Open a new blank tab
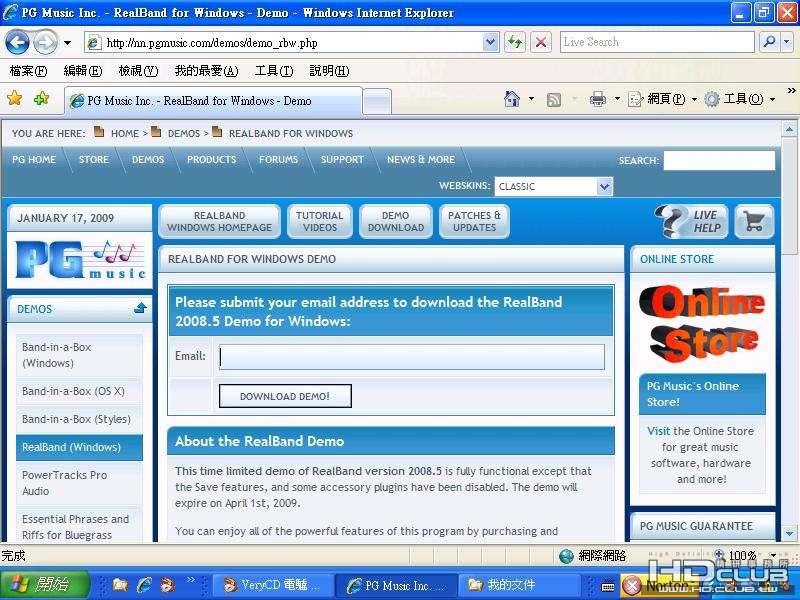This screenshot has height=600, width=800. tap(377, 102)
